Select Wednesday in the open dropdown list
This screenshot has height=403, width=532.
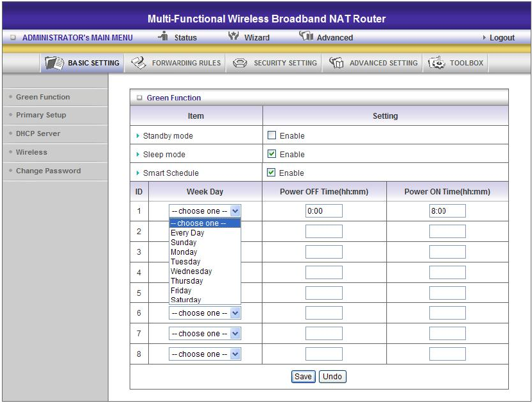[x=191, y=271]
